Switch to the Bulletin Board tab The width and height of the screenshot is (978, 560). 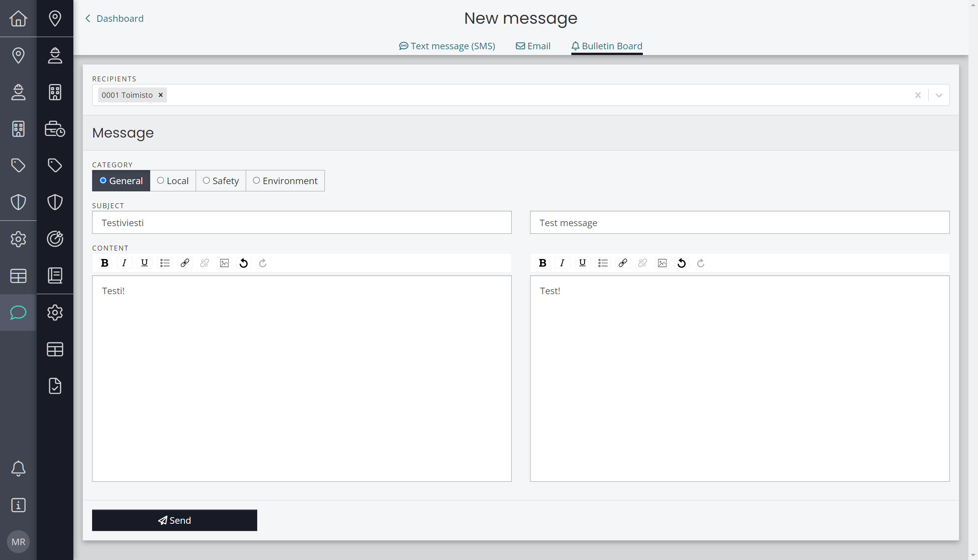point(607,46)
